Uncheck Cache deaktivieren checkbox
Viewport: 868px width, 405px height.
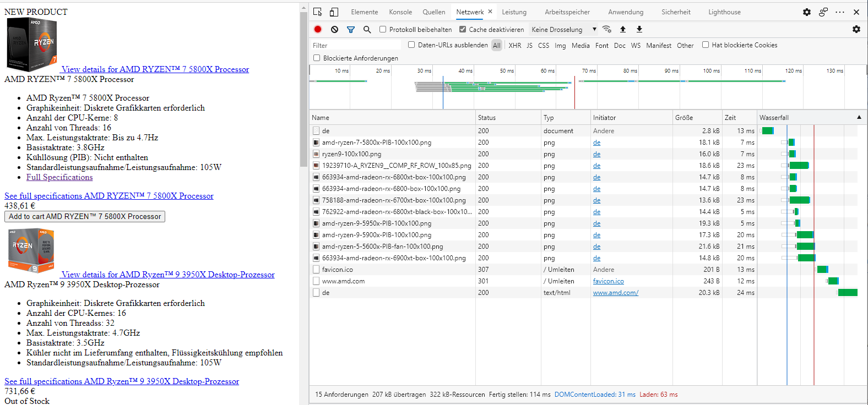(x=463, y=29)
